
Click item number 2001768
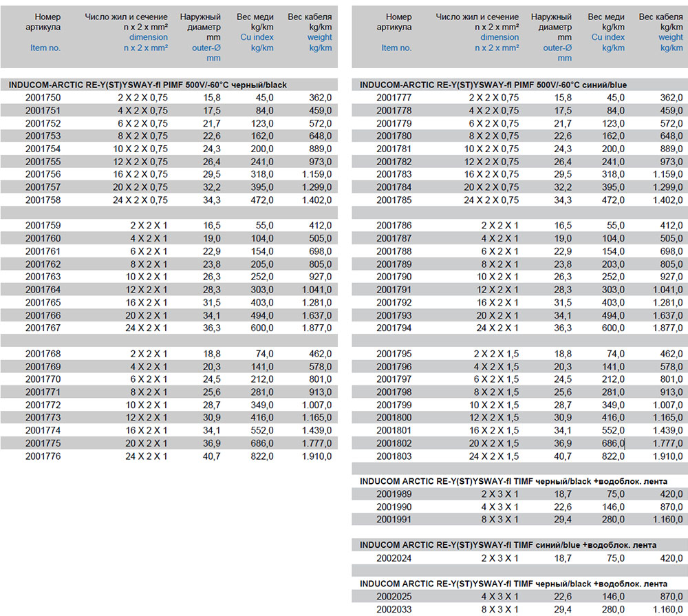click(x=43, y=354)
